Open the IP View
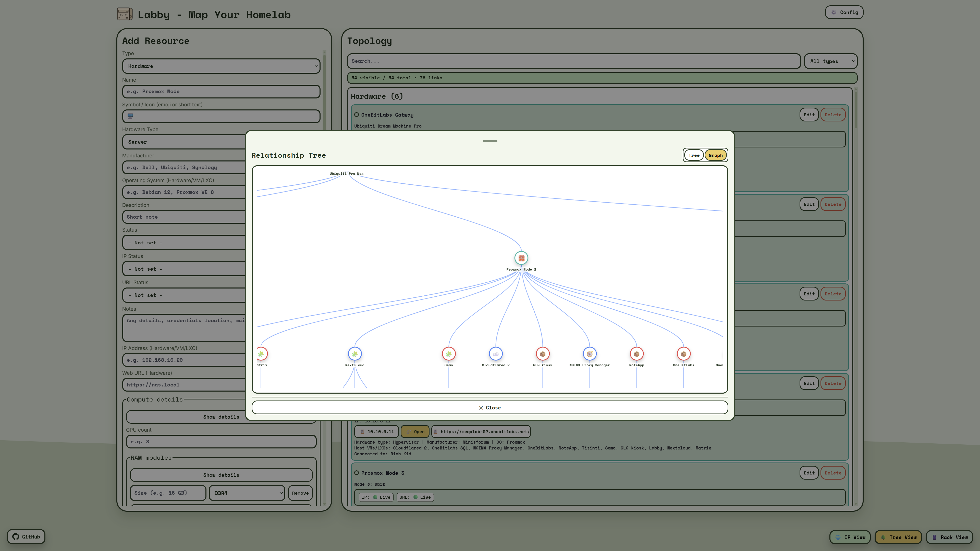980x551 pixels. point(850,537)
